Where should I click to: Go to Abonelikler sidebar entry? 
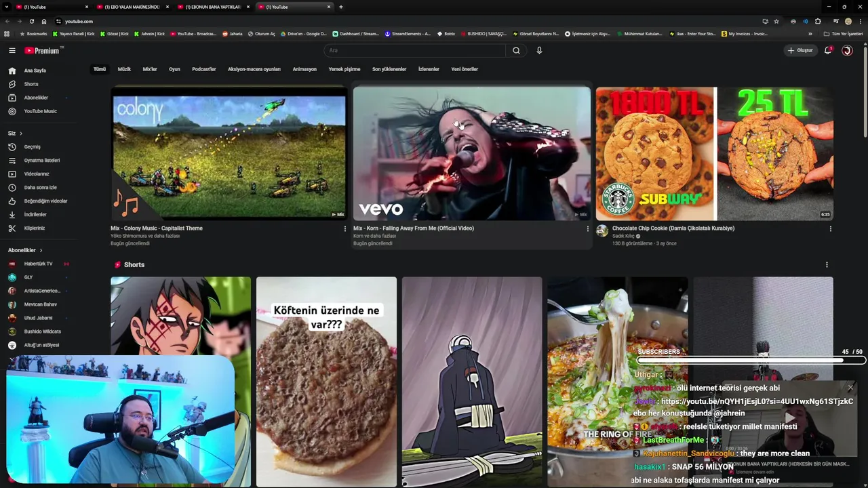pyautogui.click(x=36, y=98)
